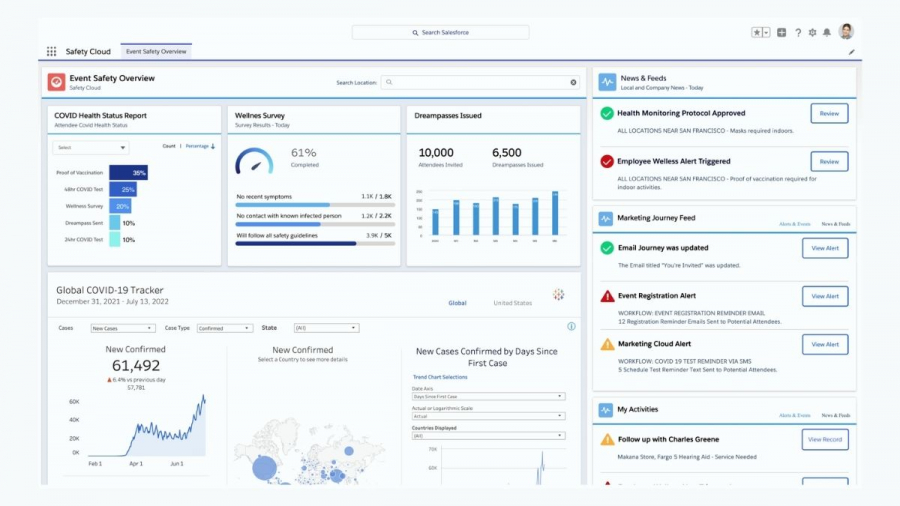Expand the Select dropdown in COVID Health Status
900x506 pixels.
(90, 147)
